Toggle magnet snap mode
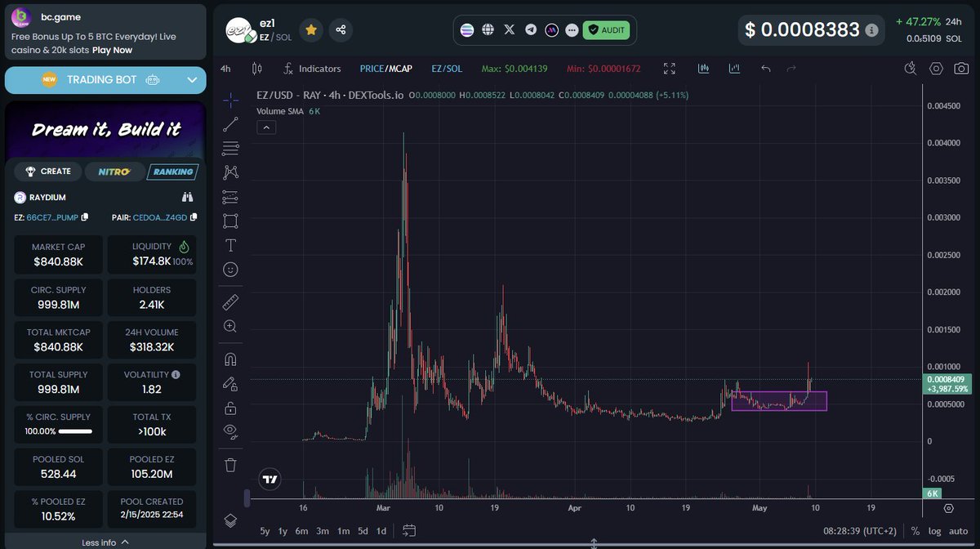 click(230, 359)
